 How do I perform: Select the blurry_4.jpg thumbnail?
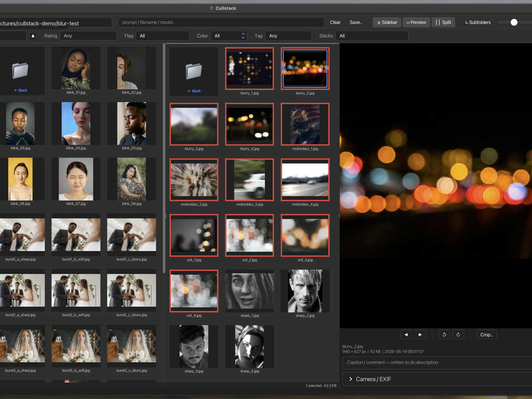(250, 124)
